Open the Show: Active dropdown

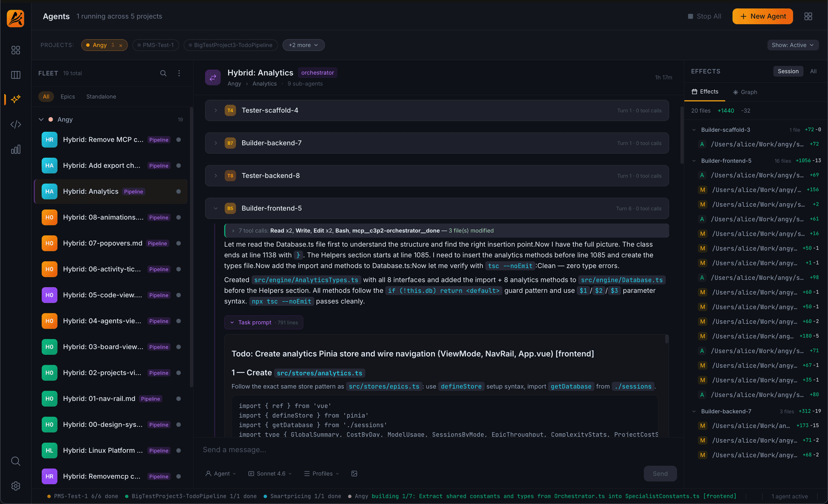pos(792,45)
